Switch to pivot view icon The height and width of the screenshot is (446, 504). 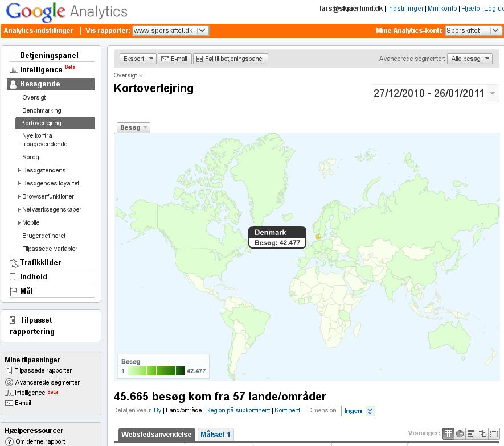[494, 434]
